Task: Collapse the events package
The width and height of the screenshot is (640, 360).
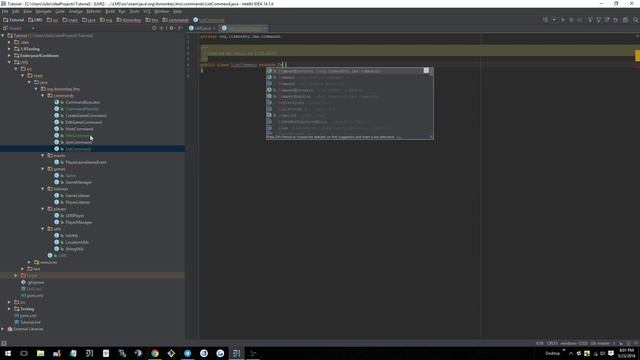Action: (43, 156)
